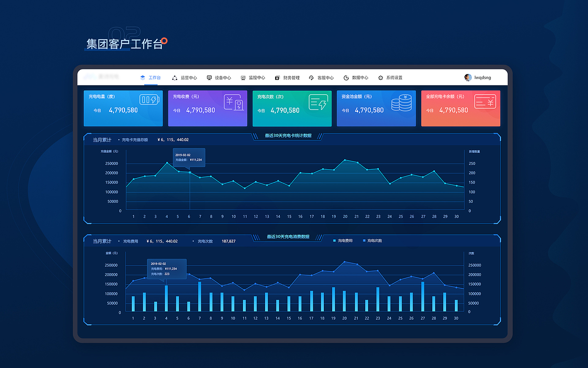Click the day 20 peak point in top chart
Viewport: 588px width, 368px height.
pyautogui.click(x=345, y=160)
